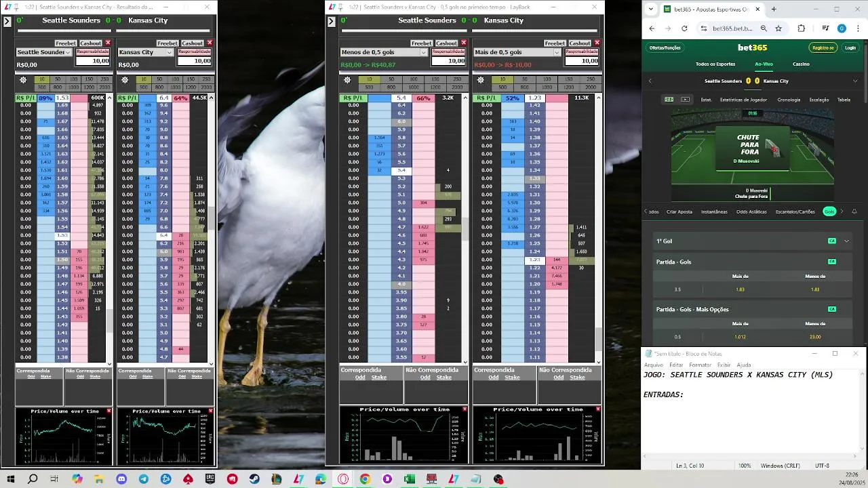Viewport: 868px width, 488px height.
Task: Close price/volume chart under Menos de 0,5 gols
Action: click(465, 409)
